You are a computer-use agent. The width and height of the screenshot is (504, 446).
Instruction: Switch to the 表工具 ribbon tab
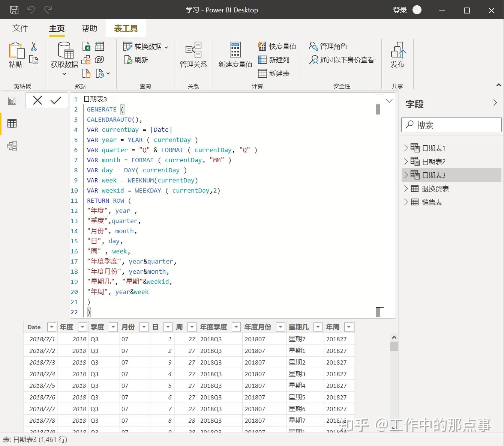click(126, 28)
